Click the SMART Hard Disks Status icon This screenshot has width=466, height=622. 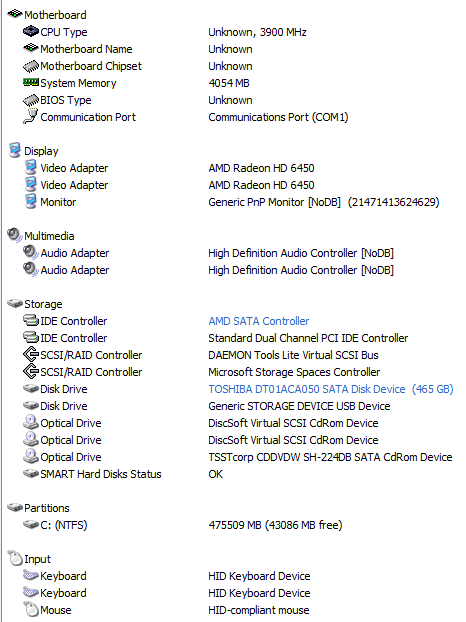[x=31, y=473]
